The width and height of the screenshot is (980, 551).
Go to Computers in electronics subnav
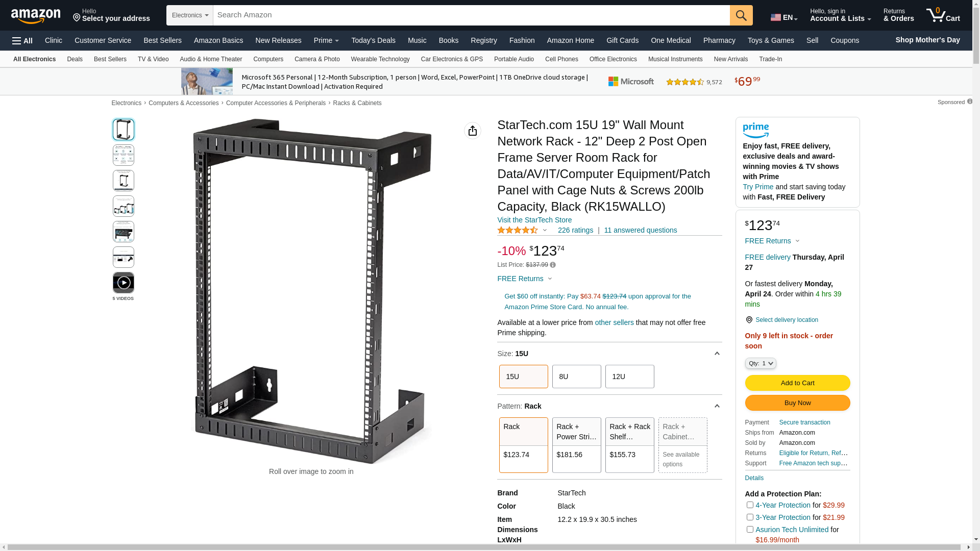click(x=268, y=59)
